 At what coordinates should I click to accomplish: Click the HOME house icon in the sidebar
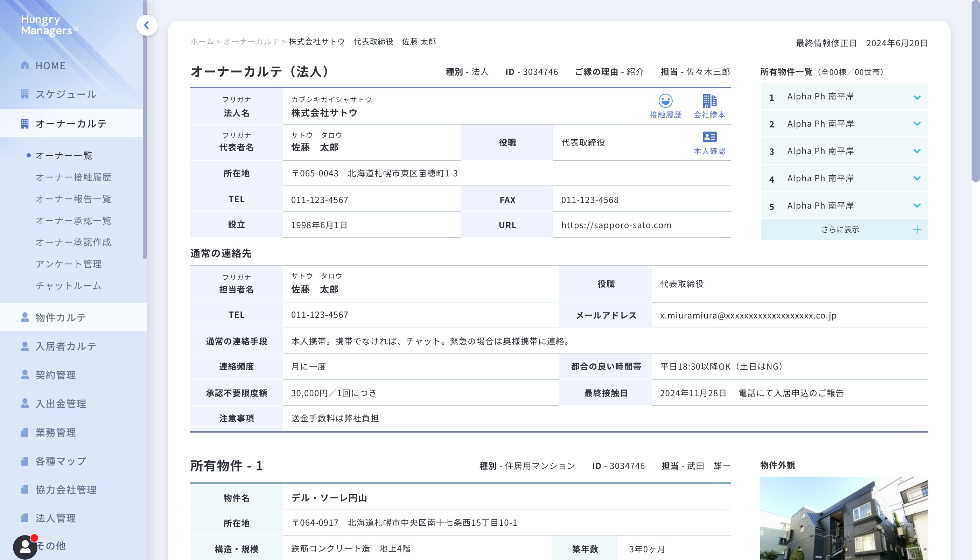[x=25, y=65]
